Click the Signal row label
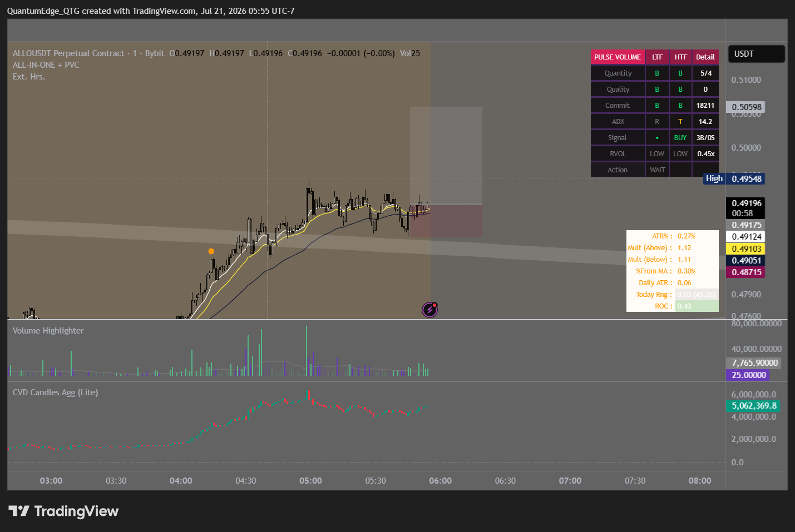The image size is (795, 532). pos(618,138)
